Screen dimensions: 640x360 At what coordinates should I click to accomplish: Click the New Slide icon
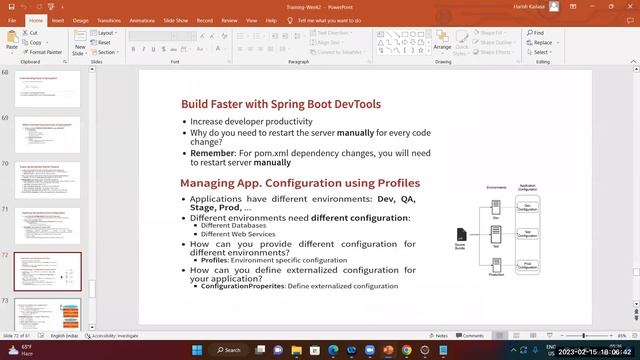[80, 37]
